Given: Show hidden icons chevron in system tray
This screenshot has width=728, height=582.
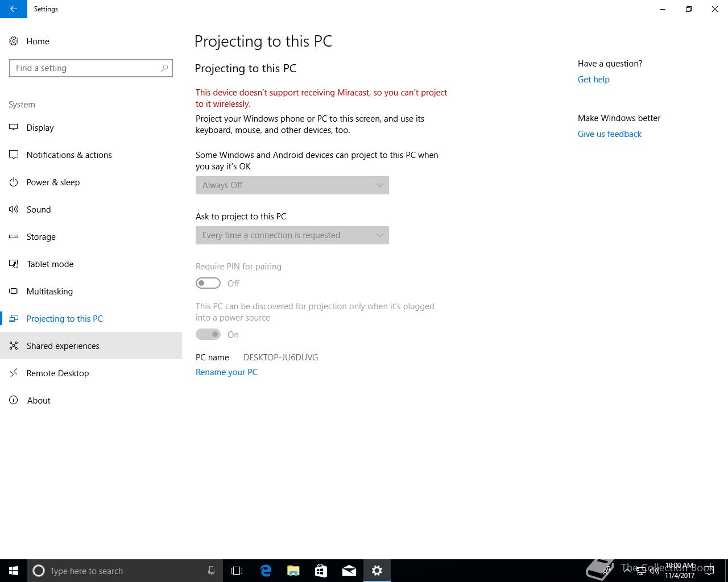Looking at the screenshot, I should pos(627,571).
